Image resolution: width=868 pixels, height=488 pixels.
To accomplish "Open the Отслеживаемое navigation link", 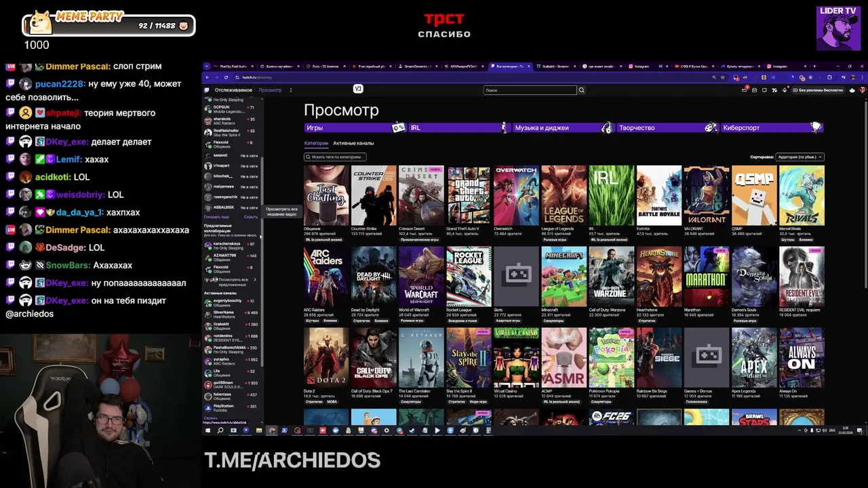I will click(233, 90).
